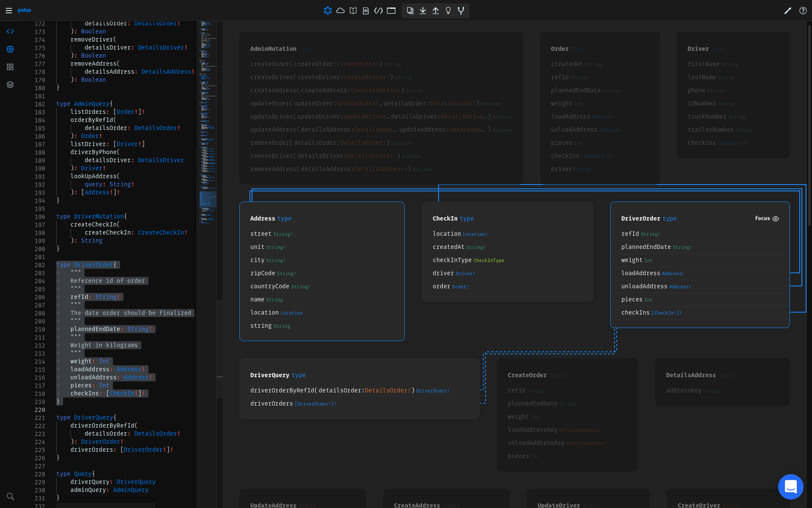Click the copy pages toolbar icon

tap(410, 11)
